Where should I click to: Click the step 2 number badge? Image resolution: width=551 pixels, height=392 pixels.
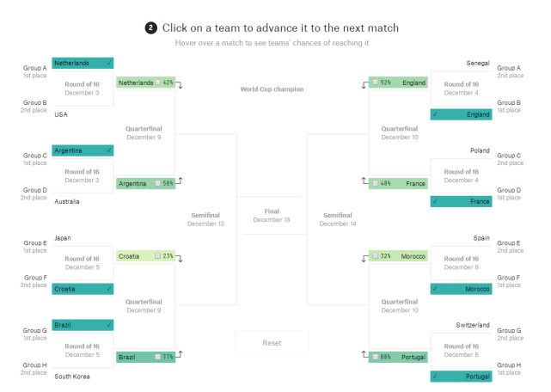click(x=151, y=28)
